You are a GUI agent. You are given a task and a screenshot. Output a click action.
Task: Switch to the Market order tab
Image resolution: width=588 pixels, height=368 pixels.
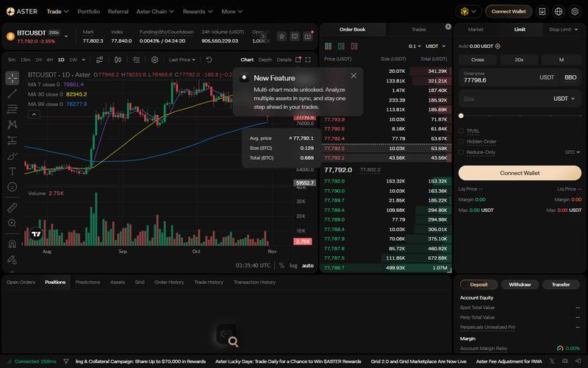(x=476, y=29)
